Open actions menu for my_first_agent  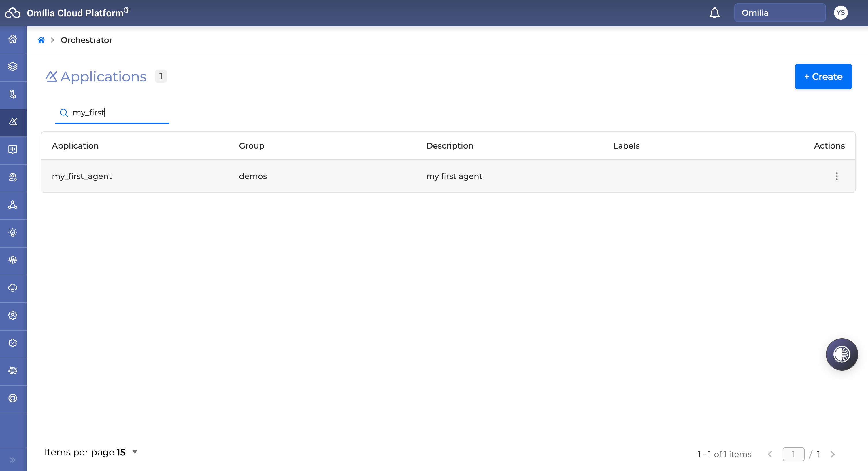click(x=836, y=176)
